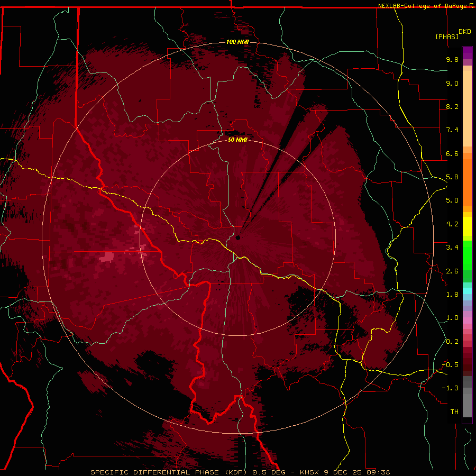The width and height of the screenshot is (476, 476).
Task: Click the 0.2 value on the color scale
Action: click(x=452, y=342)
